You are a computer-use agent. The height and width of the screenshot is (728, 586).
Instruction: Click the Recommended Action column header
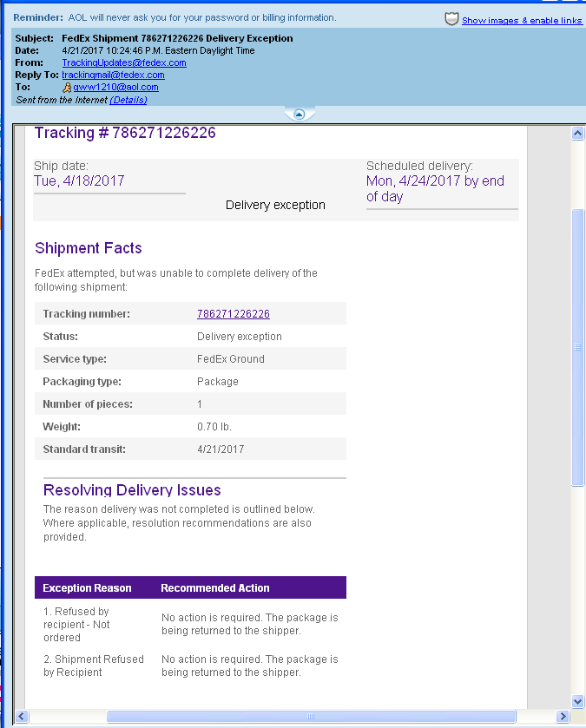[215, 587]
